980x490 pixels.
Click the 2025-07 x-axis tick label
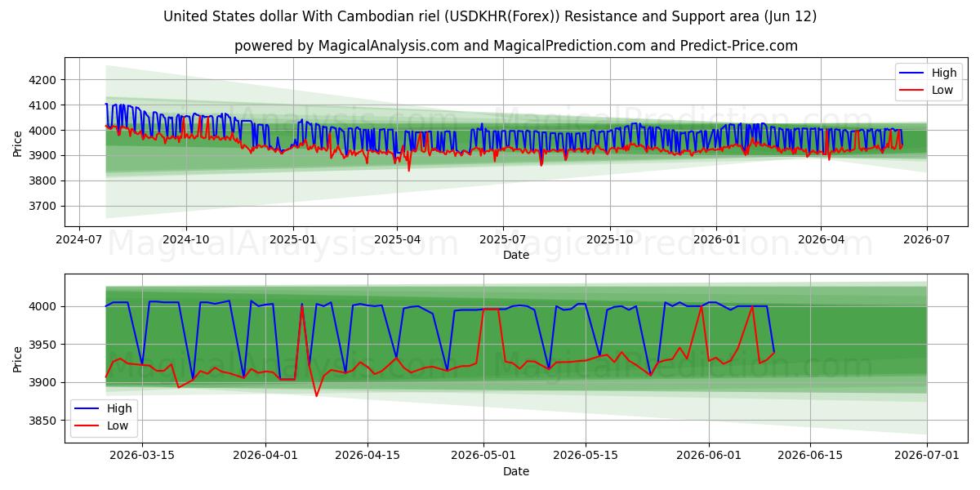(502, 240)
